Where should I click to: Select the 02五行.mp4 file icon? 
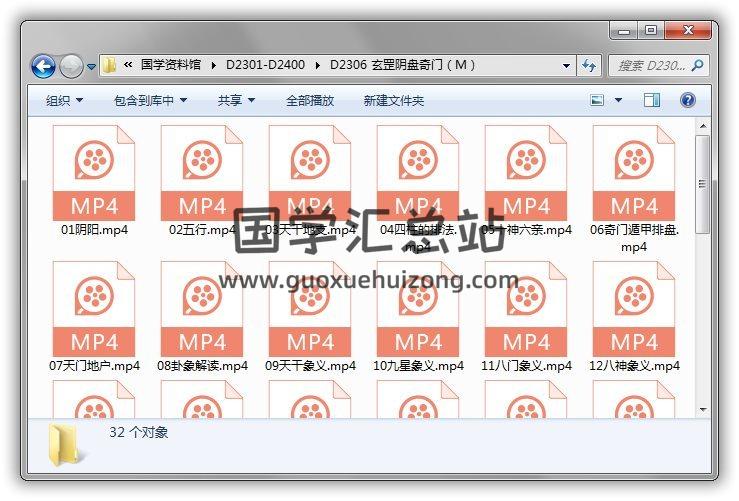coord(202,172)
